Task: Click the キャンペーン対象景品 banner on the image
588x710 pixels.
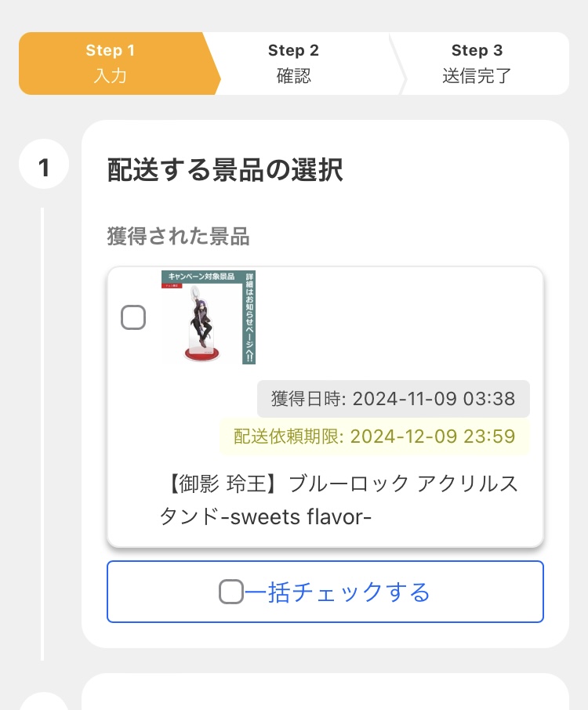Action: coord(202,276)
